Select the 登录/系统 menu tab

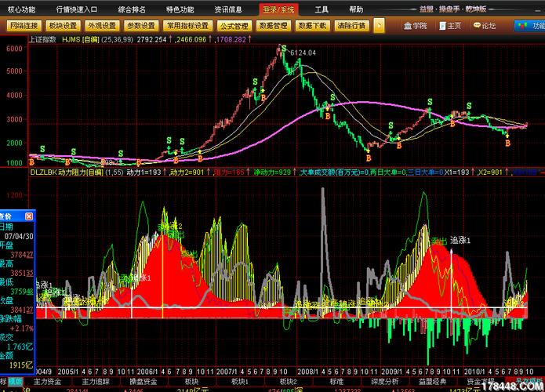(278, 9)
